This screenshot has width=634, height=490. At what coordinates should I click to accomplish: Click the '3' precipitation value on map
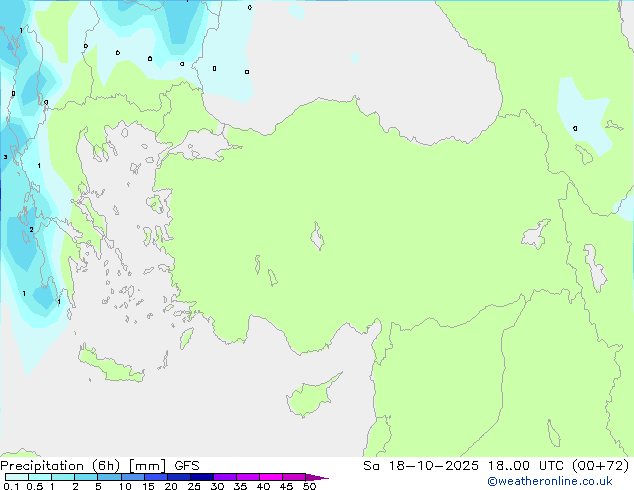point(5,157)
